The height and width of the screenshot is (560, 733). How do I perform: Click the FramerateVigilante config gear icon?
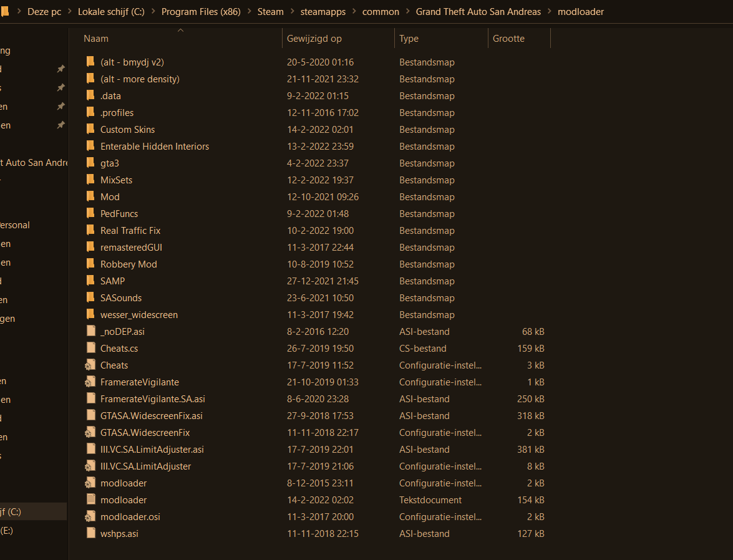click(x=90, y=382)
